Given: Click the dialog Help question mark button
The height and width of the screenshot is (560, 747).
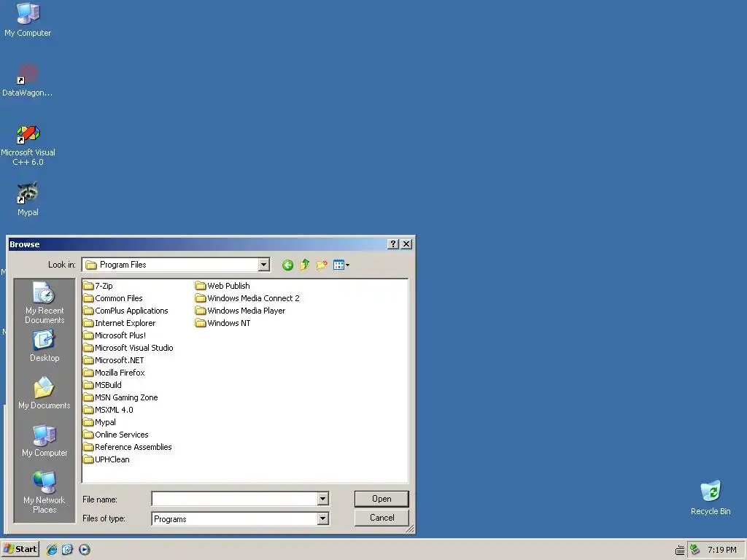Looking at the screenshot, I should tap(393, 244).
